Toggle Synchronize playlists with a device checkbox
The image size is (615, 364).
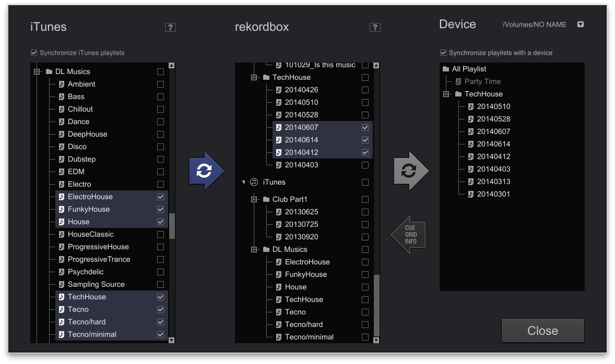tap(443, 53)
